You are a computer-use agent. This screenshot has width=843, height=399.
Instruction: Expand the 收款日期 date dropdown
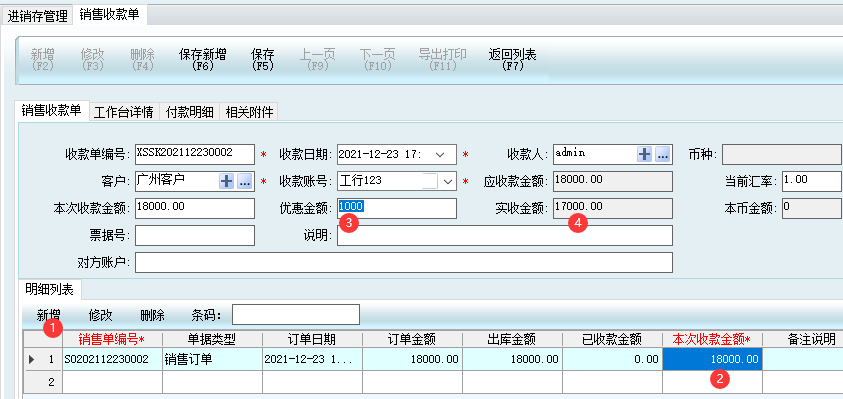coord(440,155)
